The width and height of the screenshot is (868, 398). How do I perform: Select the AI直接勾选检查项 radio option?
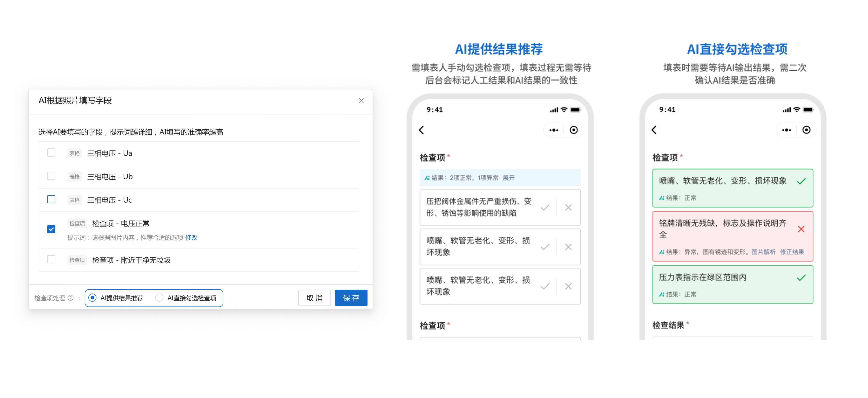point(159,298)
